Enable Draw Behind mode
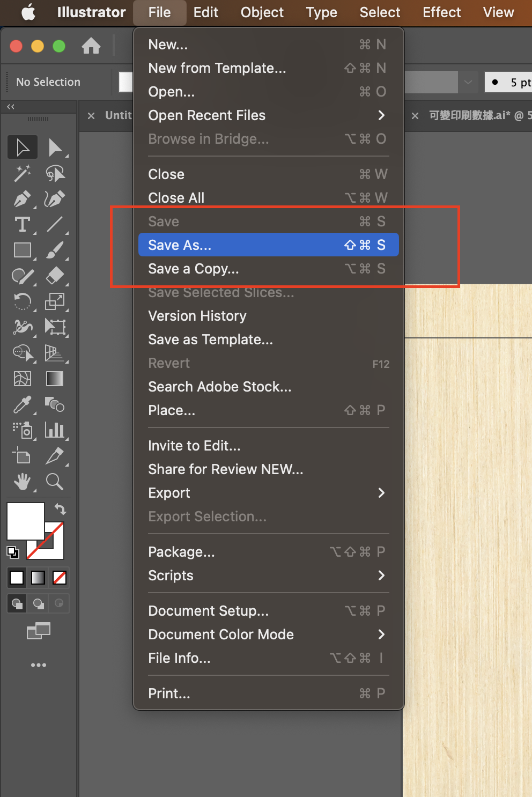This screenshot has width=532, height=797. coord(39,604)
